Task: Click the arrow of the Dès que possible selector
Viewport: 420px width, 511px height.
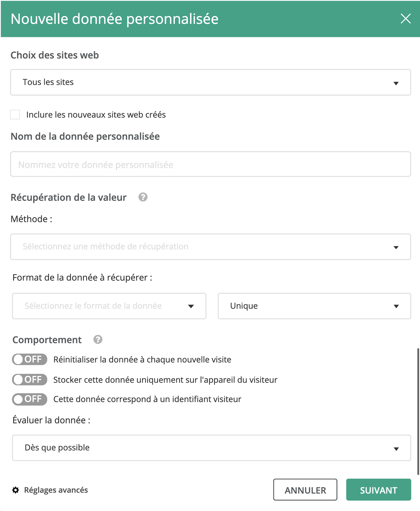Action: click(x=396, y=449)
